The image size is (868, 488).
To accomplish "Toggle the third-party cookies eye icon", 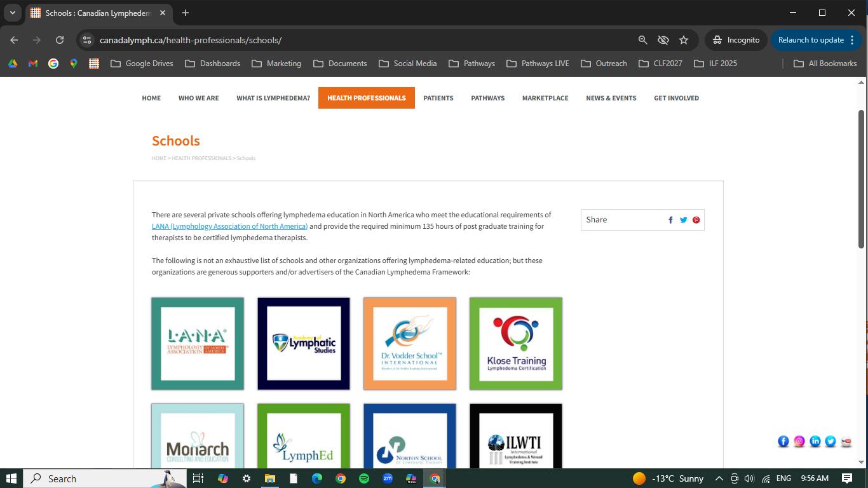I will point(663,40).
